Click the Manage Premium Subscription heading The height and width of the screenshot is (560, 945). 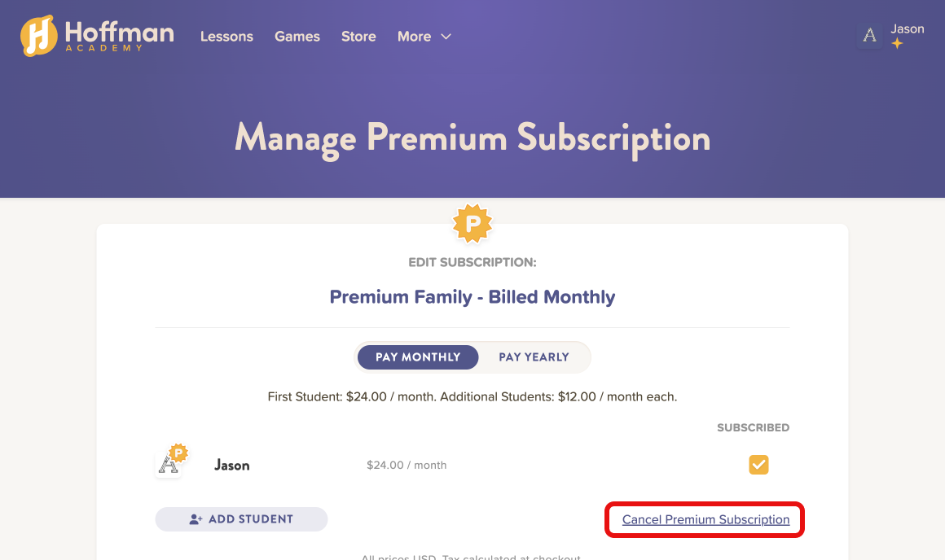click(x=472, y=138)
